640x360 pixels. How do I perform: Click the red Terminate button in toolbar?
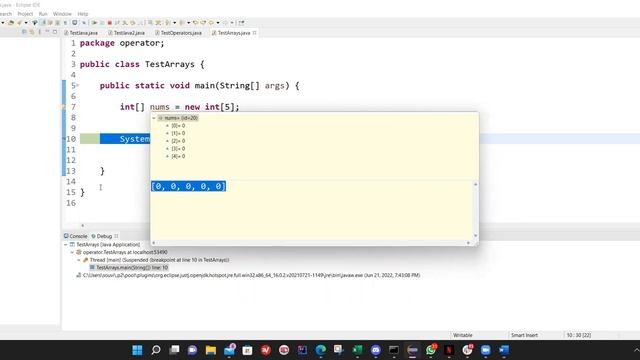(109, 23)
